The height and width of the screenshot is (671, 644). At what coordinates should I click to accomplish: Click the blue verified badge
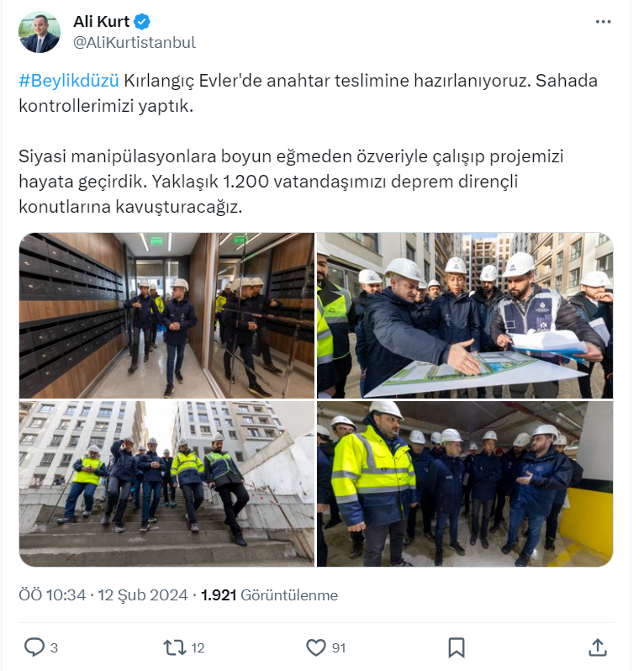click(x=142, y=21)
